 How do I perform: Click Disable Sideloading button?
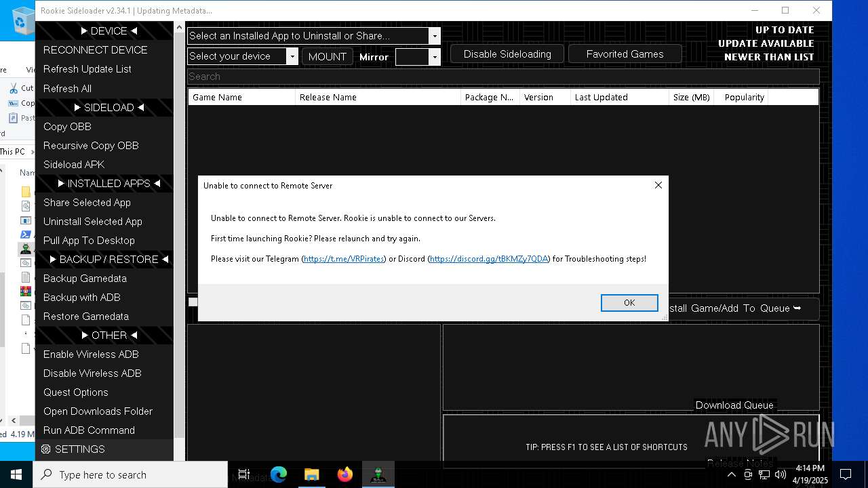pos(507,54)
